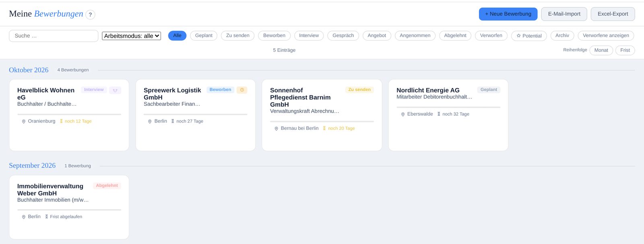
Task: Filter by "Abgelehnt" status
Action: tap(455, 36)
